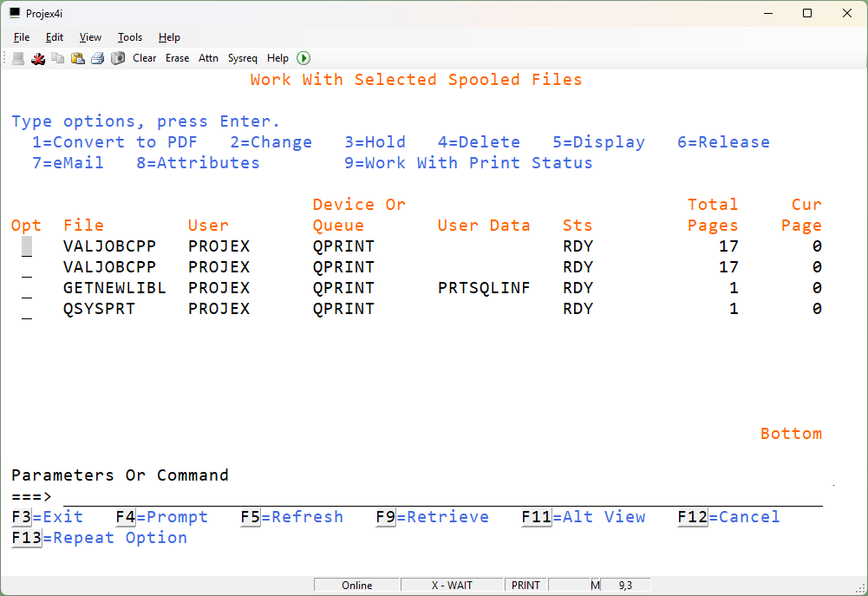This screenshot has height=596, width=868.
Task: Click the window resize grip corner
Action: coord(861,589)
